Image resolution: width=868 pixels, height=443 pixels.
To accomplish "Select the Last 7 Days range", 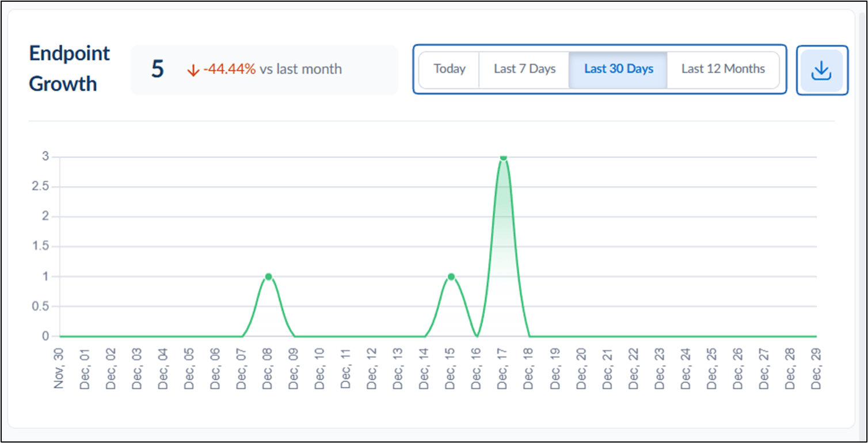I will (524, 70).
